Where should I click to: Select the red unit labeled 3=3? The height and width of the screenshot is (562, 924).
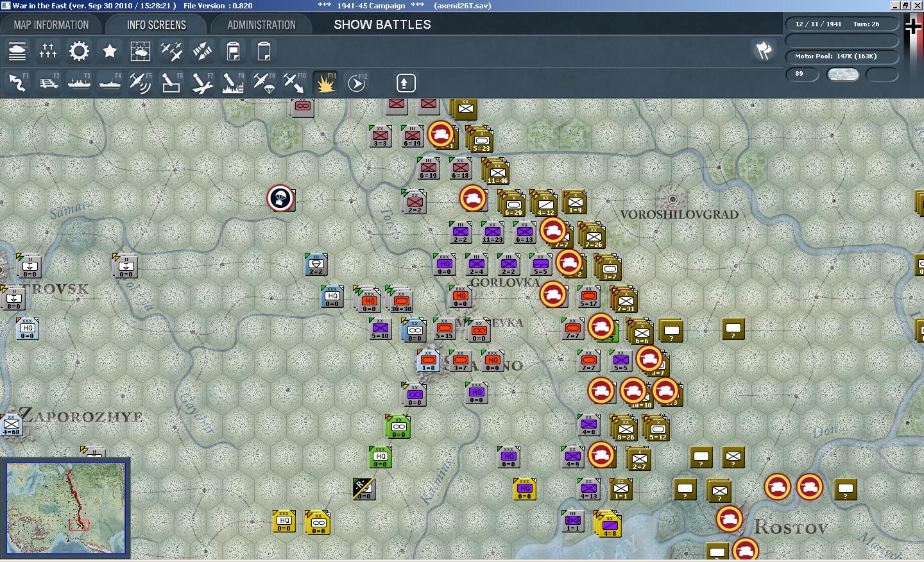(x=380, y=135)
